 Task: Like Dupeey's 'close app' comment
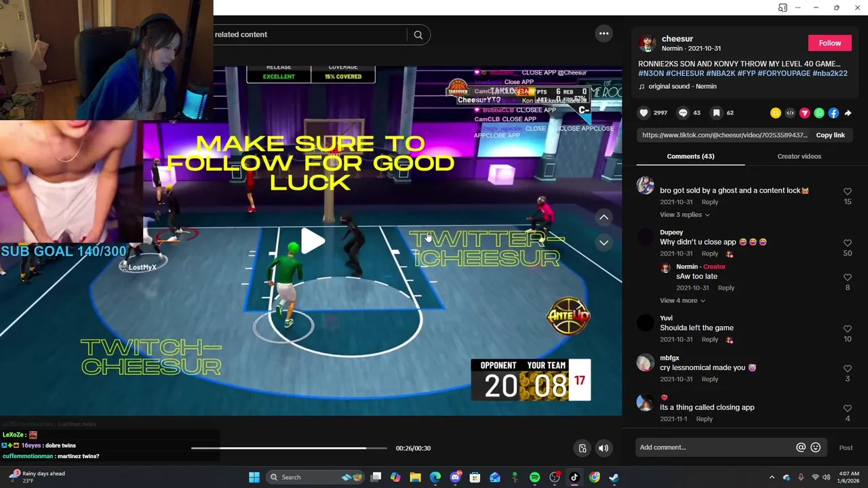pyautogui.click(x=848, y=243)
